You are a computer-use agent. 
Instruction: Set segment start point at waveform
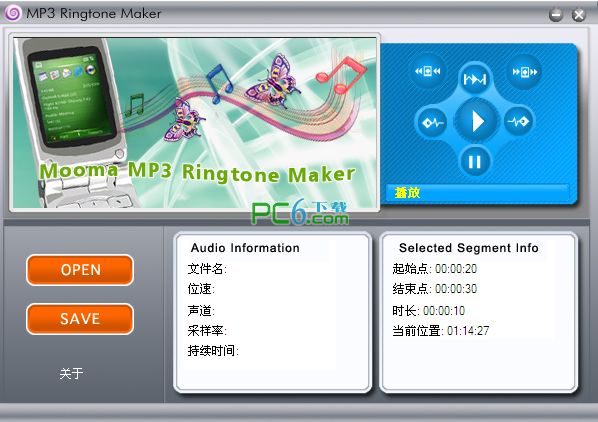(432, 122)
